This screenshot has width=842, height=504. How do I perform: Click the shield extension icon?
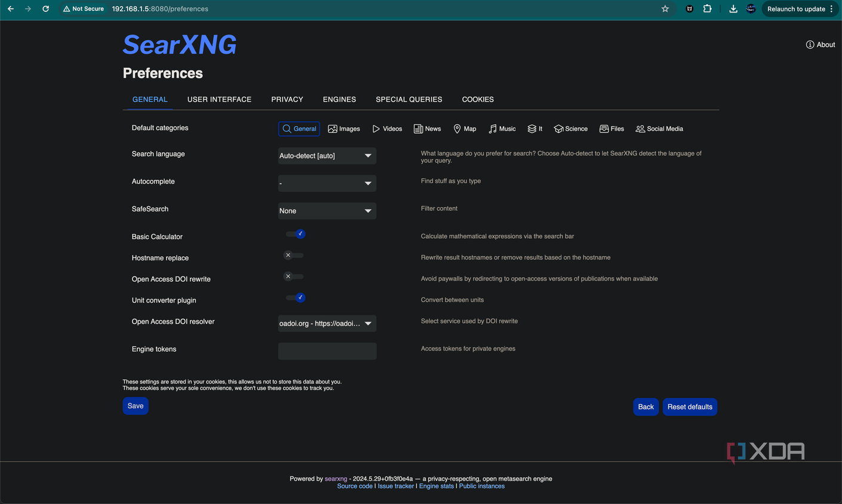[690, 9]
